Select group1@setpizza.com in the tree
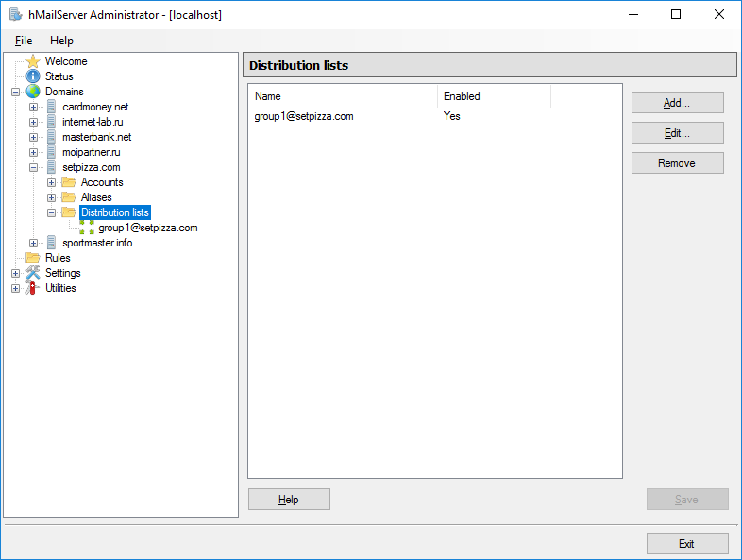This screenshot has width=742, height=560. pos(148,228)
